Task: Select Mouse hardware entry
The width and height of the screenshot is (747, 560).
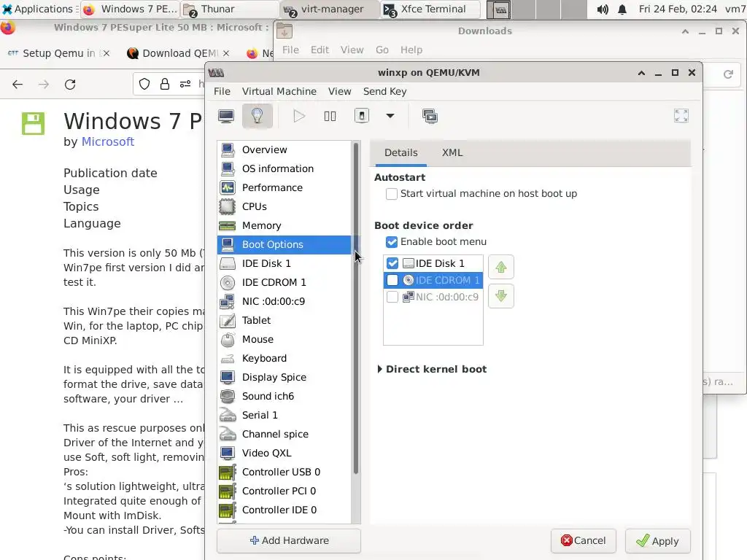Action: (x=285, y=340)
